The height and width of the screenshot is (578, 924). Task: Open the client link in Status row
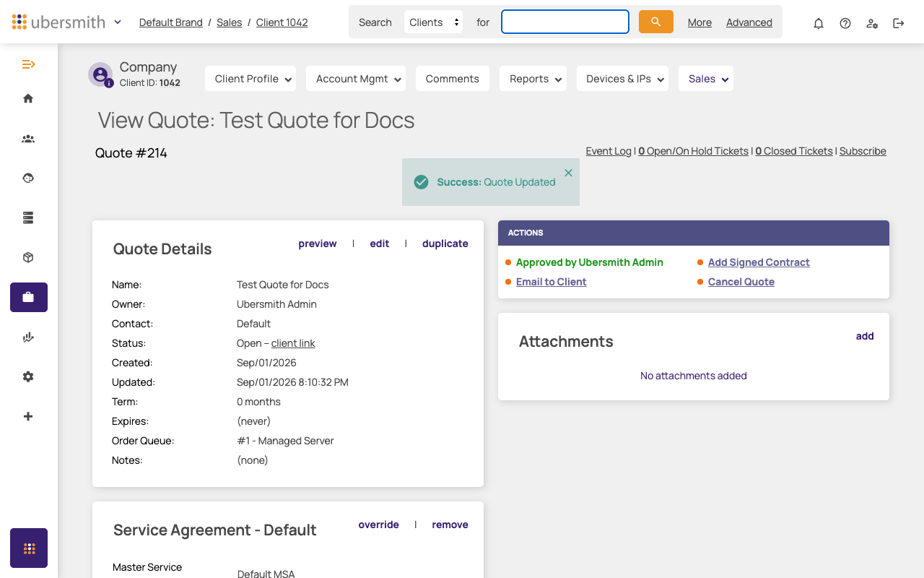[x=293, y=343]
